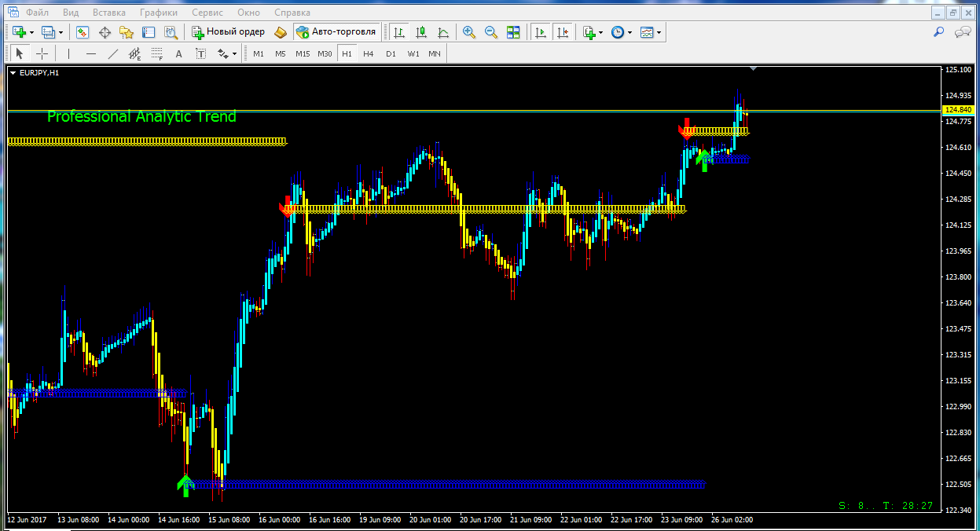
Task: Select the Crosshair tool
Action: [x=42, y=53]
